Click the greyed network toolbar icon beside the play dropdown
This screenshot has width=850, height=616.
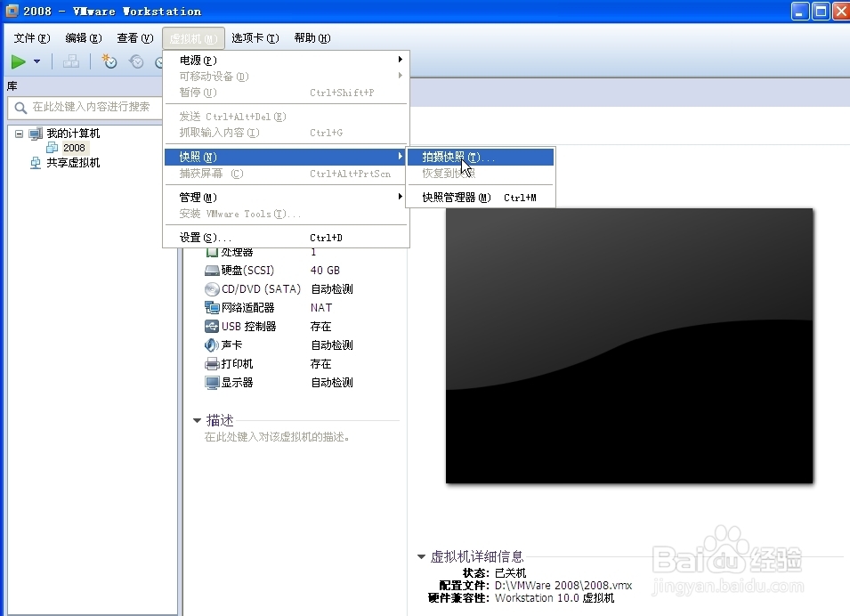[x=71, y=61]
